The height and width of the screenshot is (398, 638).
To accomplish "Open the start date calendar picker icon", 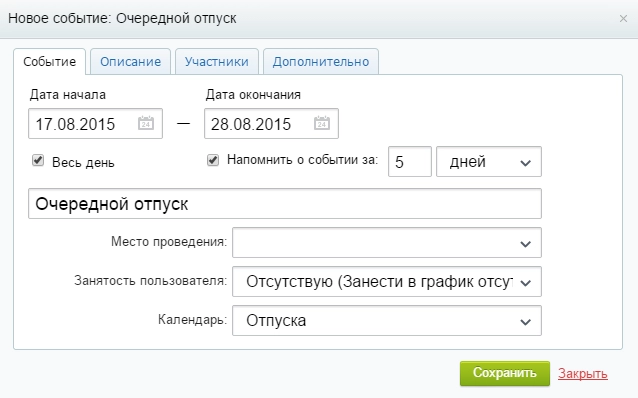I will (x=146, y=123).
